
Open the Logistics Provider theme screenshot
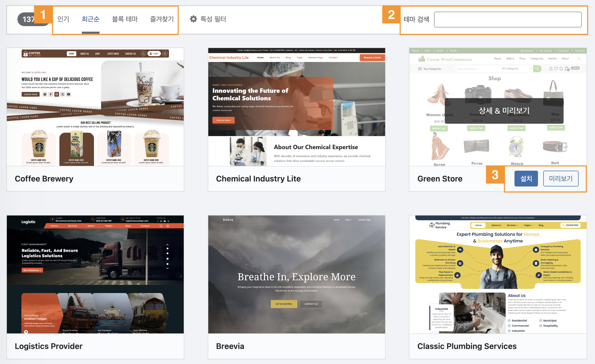click(x=95, y=274)
